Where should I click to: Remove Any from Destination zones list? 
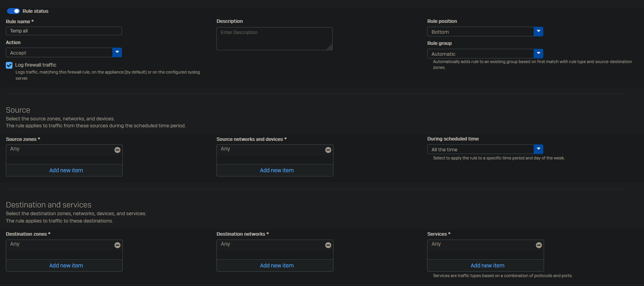click(x=117, y=245)
